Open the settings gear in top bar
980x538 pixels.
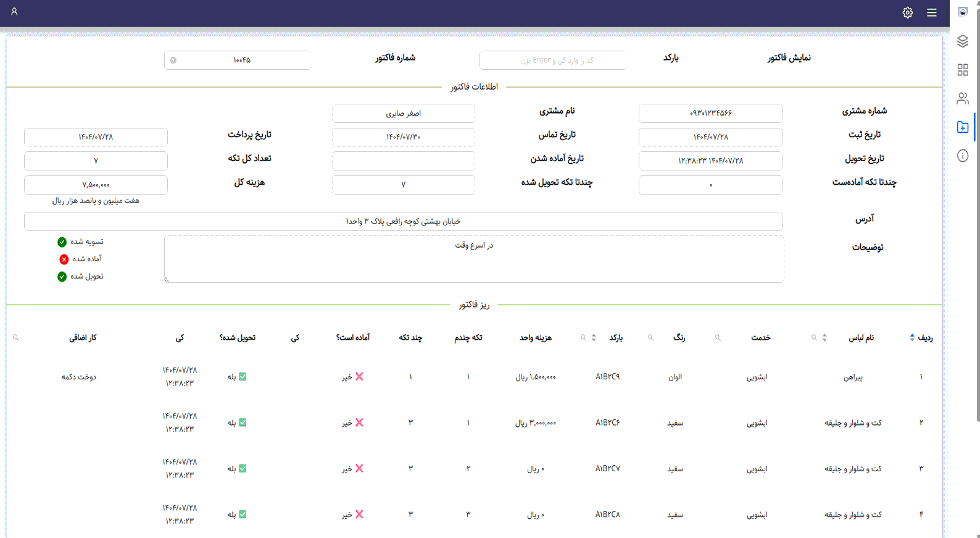[907, 12]
